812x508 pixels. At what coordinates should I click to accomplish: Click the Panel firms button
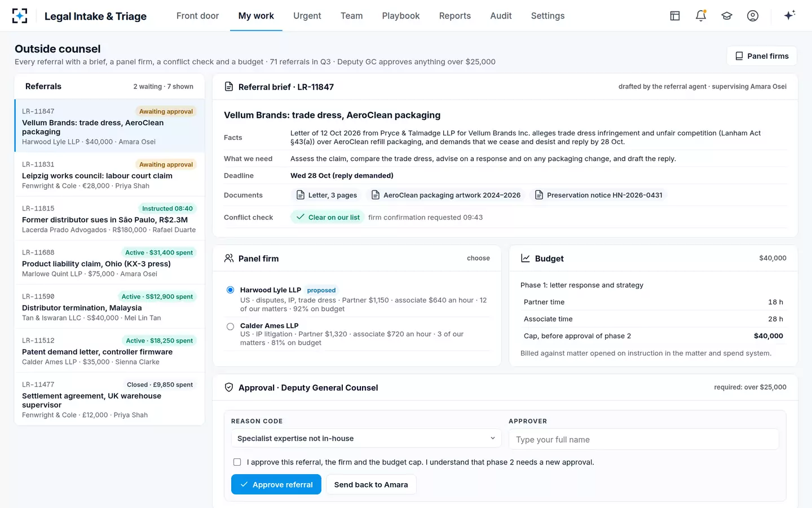click(x=762, y=56)
